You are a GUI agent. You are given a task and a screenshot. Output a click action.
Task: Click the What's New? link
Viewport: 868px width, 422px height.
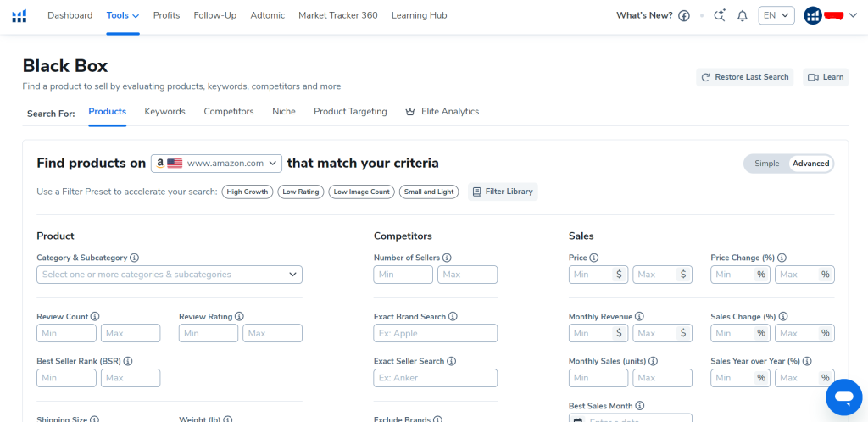click(644, 15)
